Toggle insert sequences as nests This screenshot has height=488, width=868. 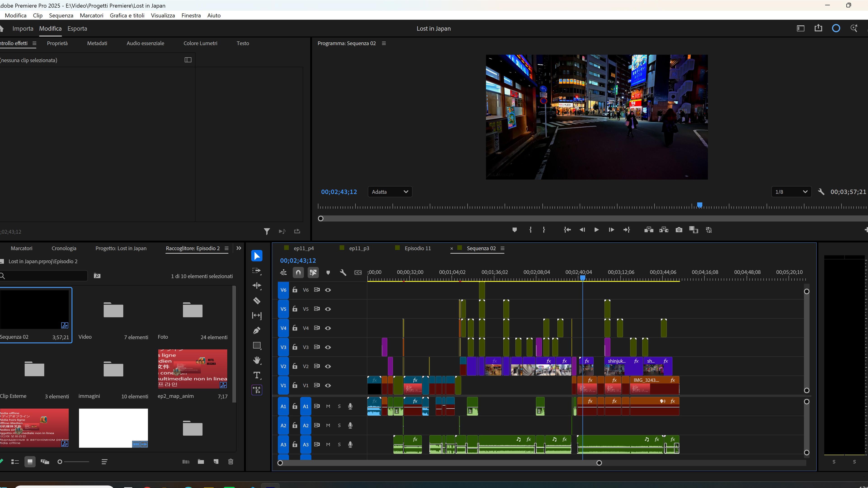point(283,272)
